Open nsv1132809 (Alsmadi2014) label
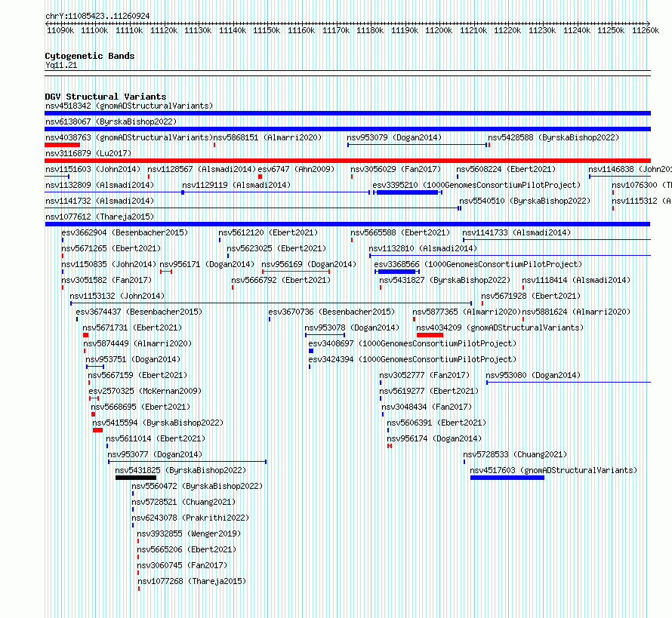Viewport: 672px width, 618px height. tap(100, 185)
